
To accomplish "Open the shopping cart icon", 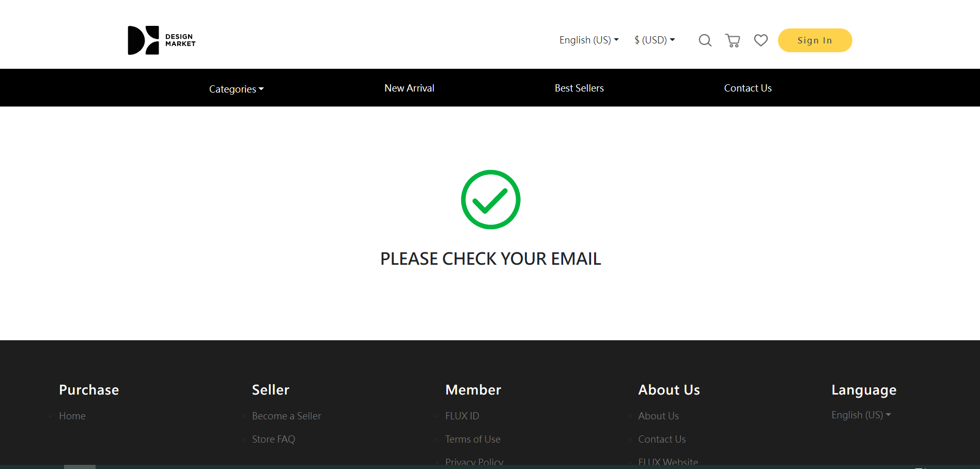I will (x=733, y=40).
